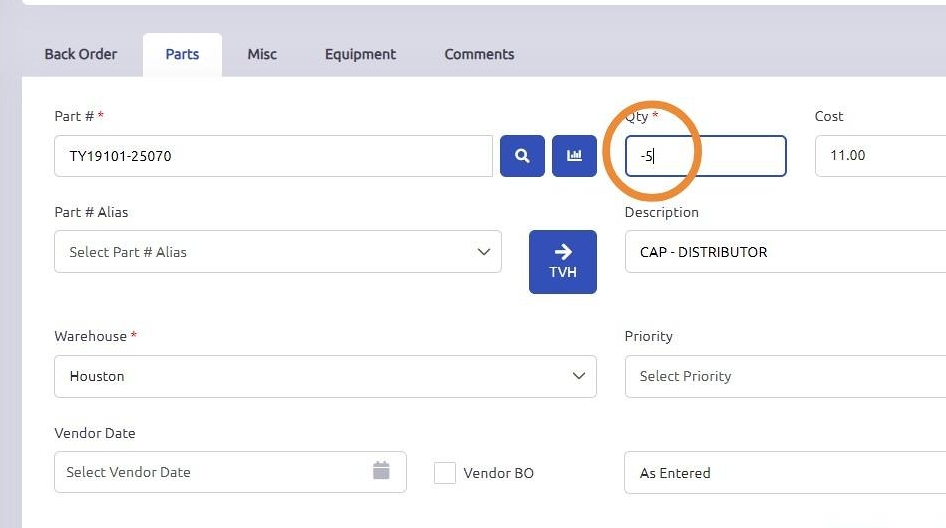
Task: Switch to the Back Order tab
Action: tap(81, 54)
